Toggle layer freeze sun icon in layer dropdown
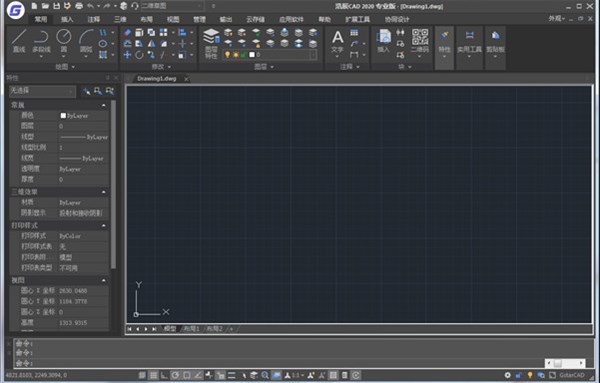The image size is (600, 383). (x=235, y=55)
